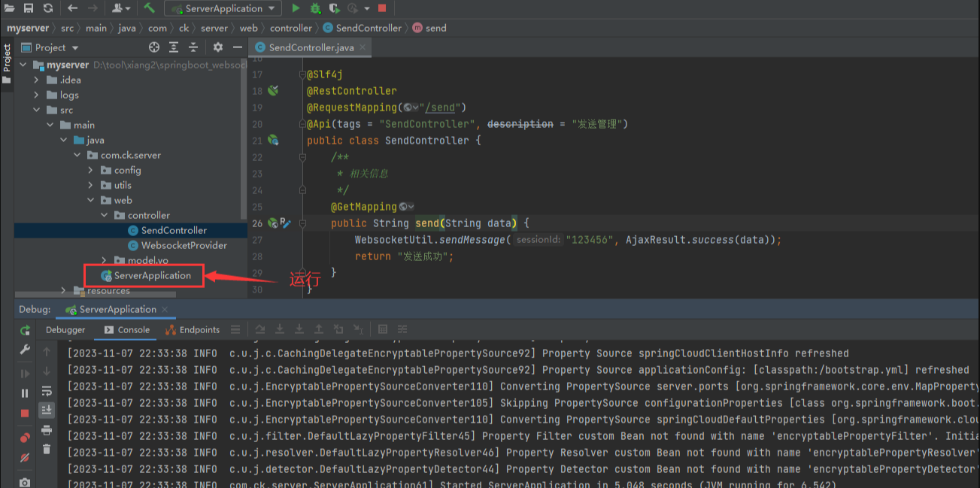The width and height of the screenshot is (980, 488).
Task: Toggle scroll to end of console
Action: (47, 410)
